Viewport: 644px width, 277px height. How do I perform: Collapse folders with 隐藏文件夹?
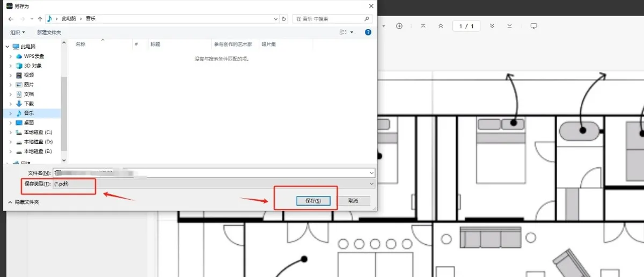click(x=23, y=202)
